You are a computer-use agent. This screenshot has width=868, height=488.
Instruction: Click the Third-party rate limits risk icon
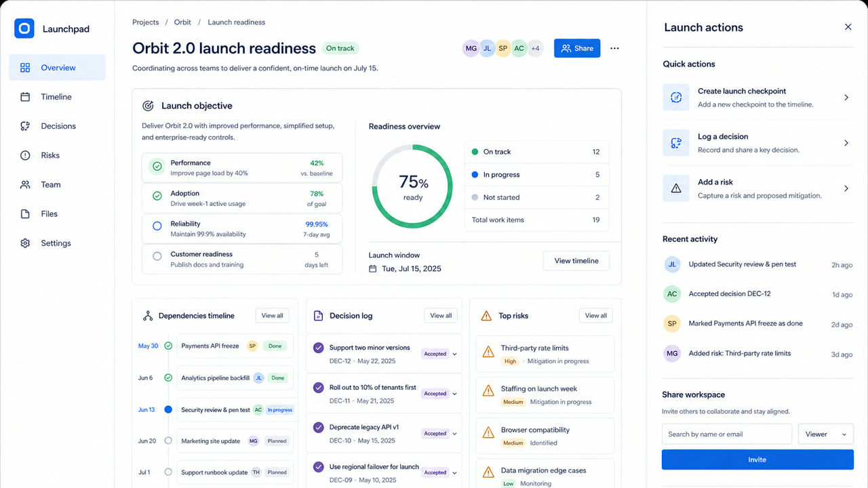pyautogui.click(x=488, y=352)
